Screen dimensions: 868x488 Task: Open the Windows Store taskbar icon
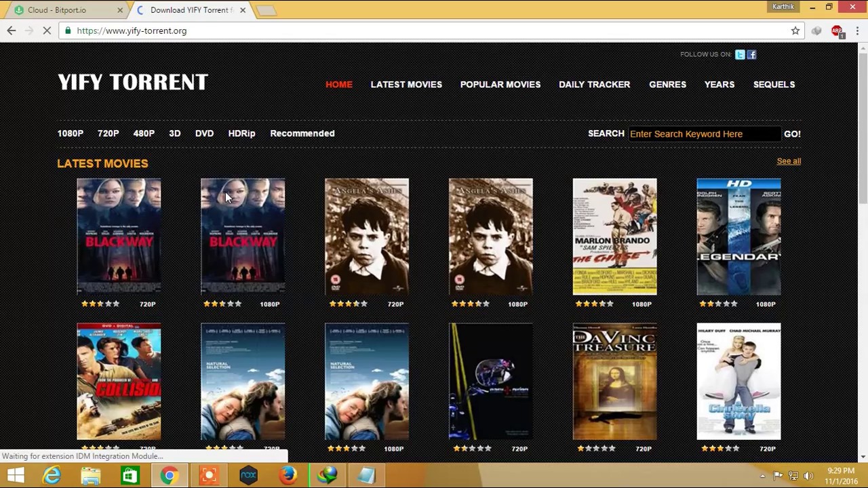click(130, 476)
